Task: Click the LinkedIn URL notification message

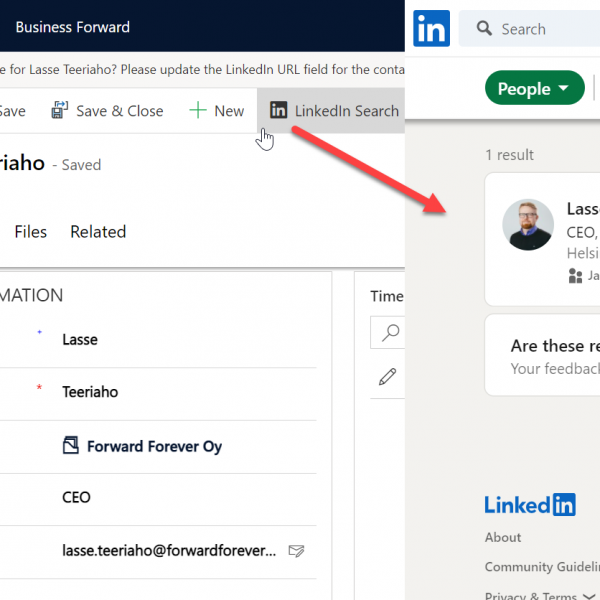Action: (202, 70)
